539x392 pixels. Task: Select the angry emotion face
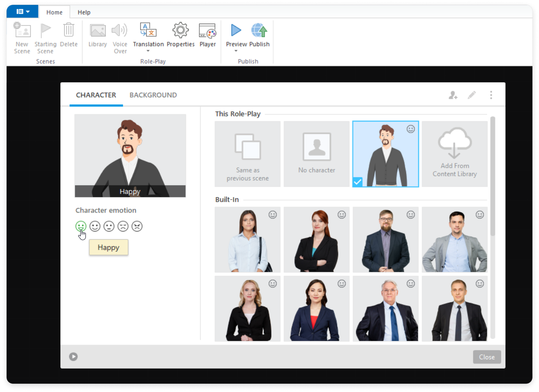[x=137, y=226]
